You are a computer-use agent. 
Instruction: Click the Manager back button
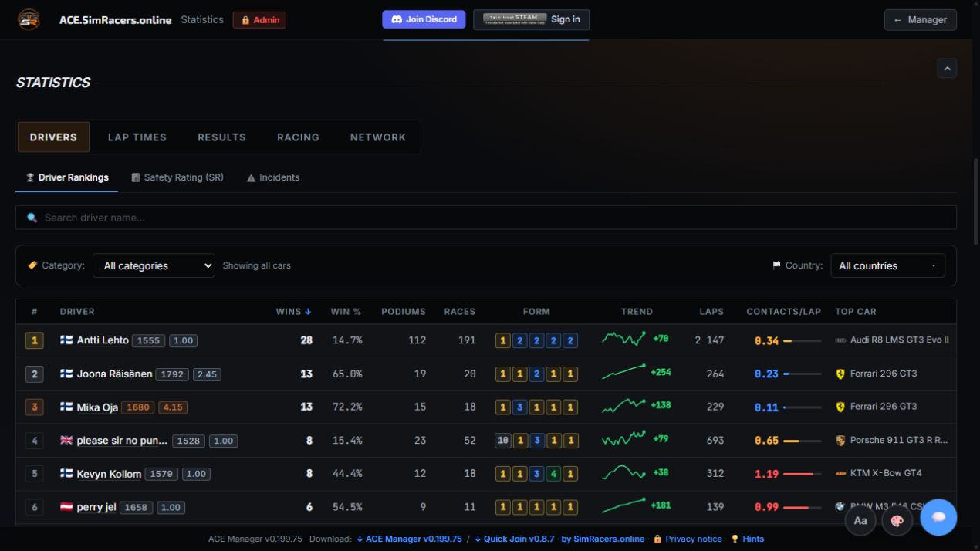point(921,20)
